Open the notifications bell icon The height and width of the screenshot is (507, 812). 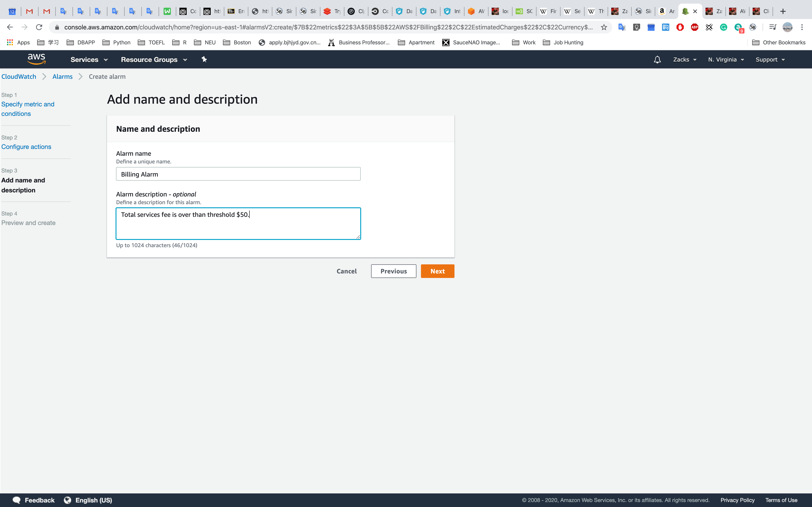[657, 60]
